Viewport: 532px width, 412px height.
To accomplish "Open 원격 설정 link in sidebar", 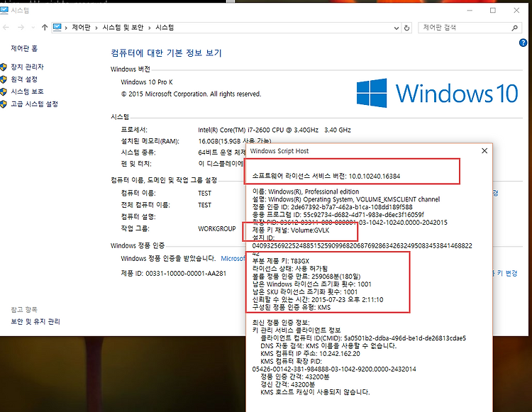I will click(24, 79).
